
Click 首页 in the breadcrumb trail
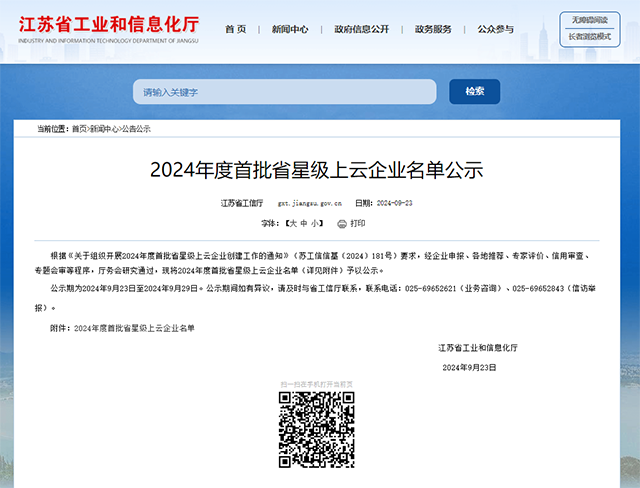(x=79, y=129)
